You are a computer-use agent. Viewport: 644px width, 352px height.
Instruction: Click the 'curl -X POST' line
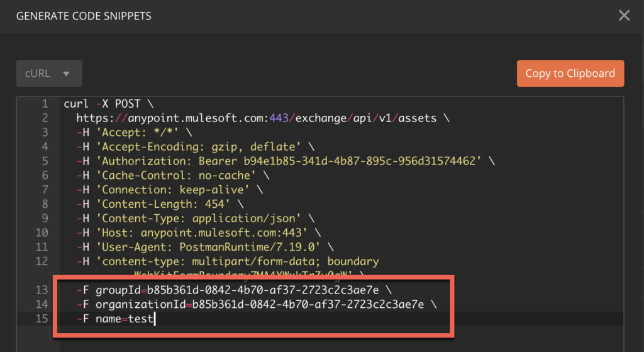109,104
